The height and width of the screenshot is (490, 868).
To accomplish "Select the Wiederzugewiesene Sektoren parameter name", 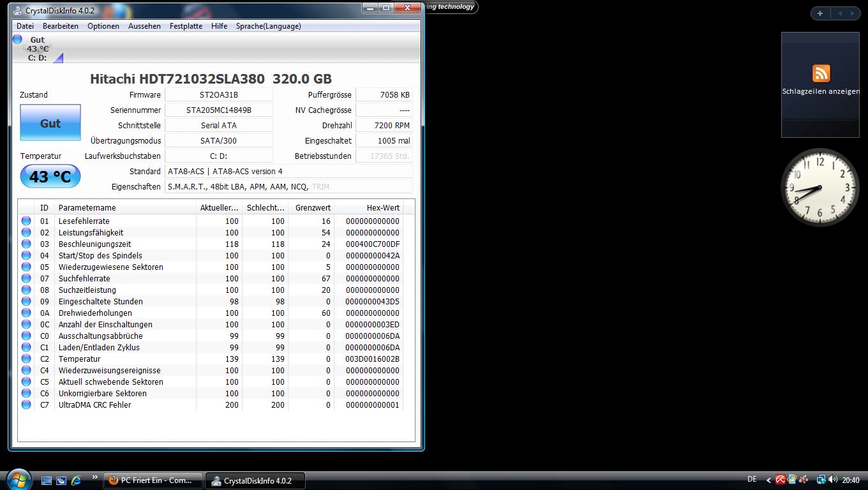I will pos(110,267).
